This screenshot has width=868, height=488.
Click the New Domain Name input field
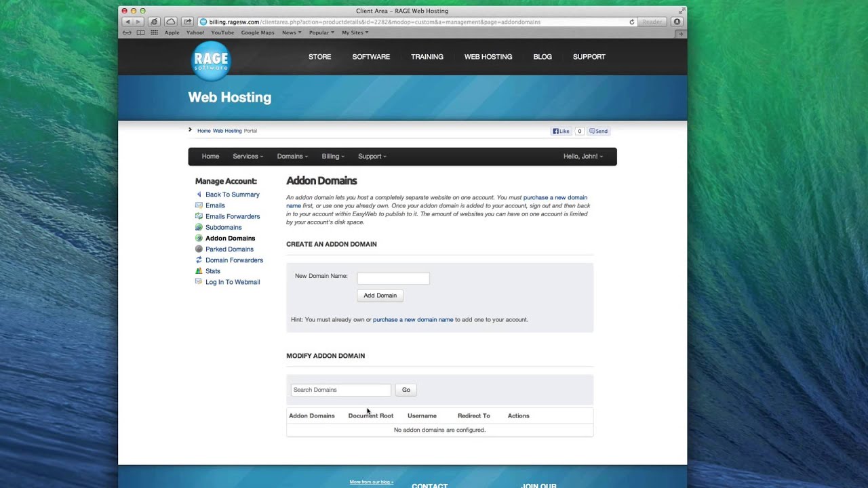tap(393, 278)
